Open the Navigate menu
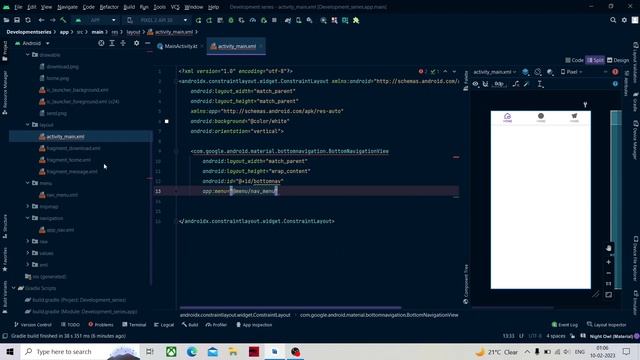This screenshot has width=640, height=360. (x=67, y=7)
